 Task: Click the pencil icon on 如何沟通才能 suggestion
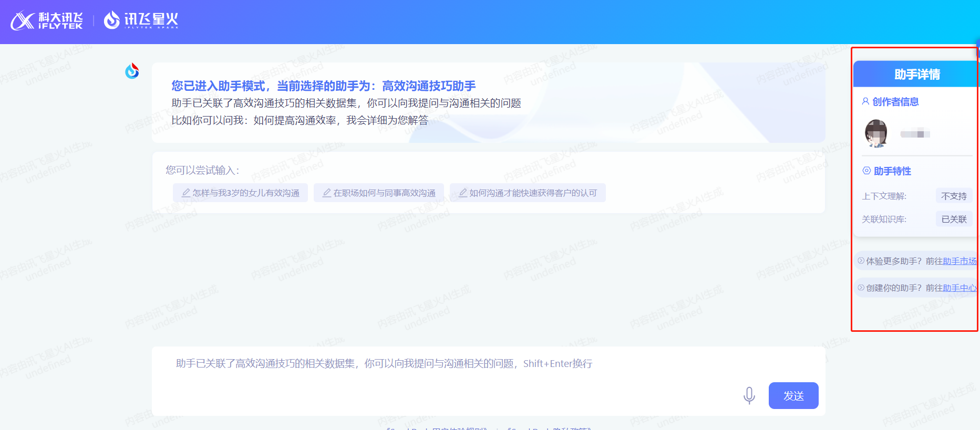[x=463, y=193]
